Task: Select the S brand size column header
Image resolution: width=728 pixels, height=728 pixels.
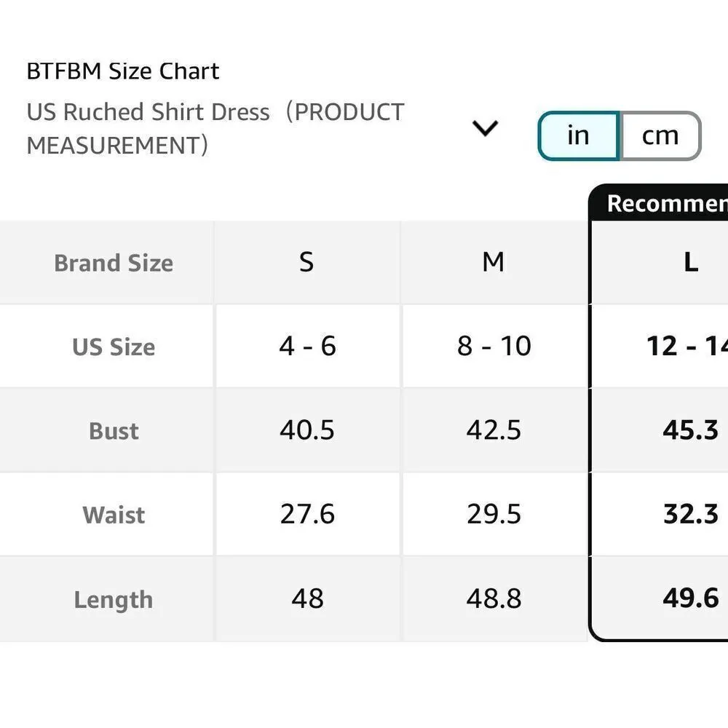Action: pos(307,262)
